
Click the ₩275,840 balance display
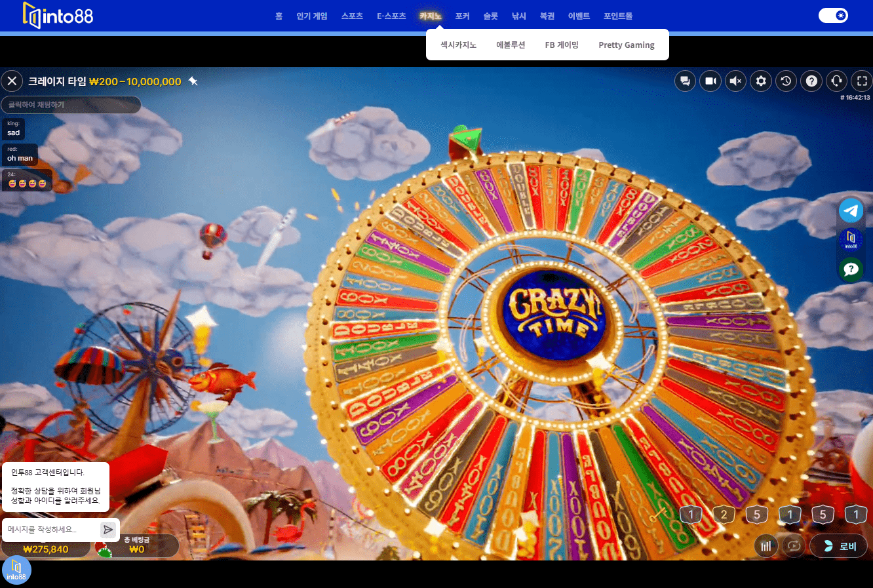[45, 549]
